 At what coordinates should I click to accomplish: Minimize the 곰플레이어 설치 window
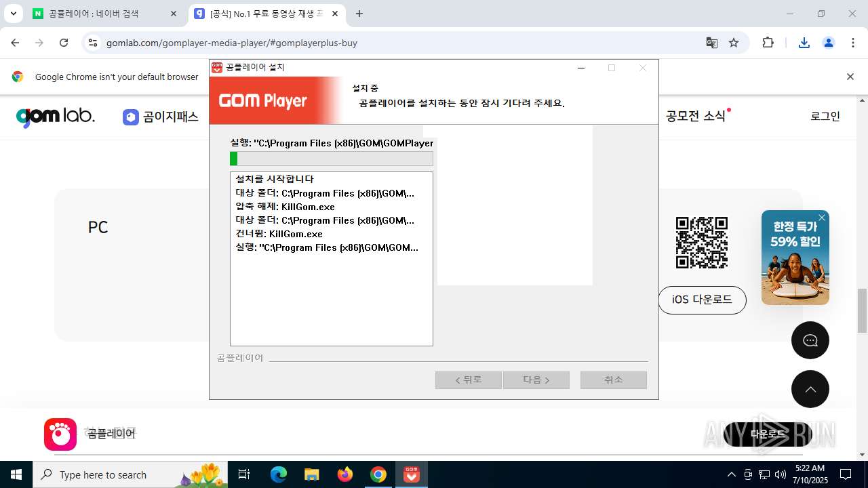coord(581,68)
